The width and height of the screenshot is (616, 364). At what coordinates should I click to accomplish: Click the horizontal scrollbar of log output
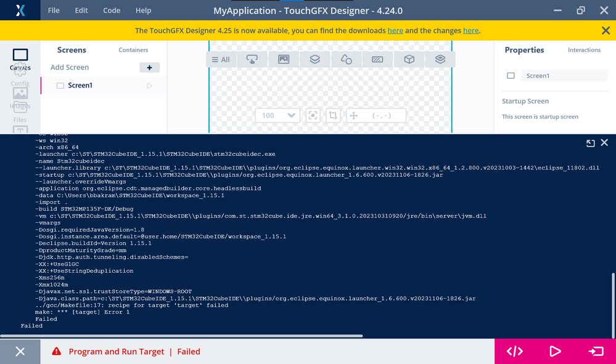181,336
